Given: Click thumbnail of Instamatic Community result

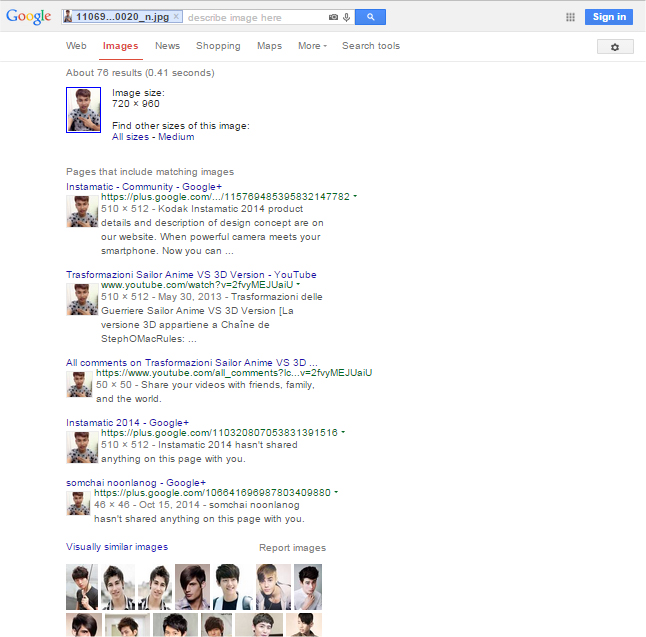Looking at the screenshot, I should (82, 211).
